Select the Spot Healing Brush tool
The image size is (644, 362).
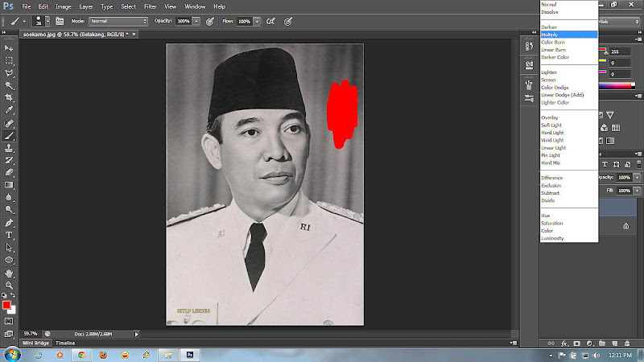[x=9, y=123]
